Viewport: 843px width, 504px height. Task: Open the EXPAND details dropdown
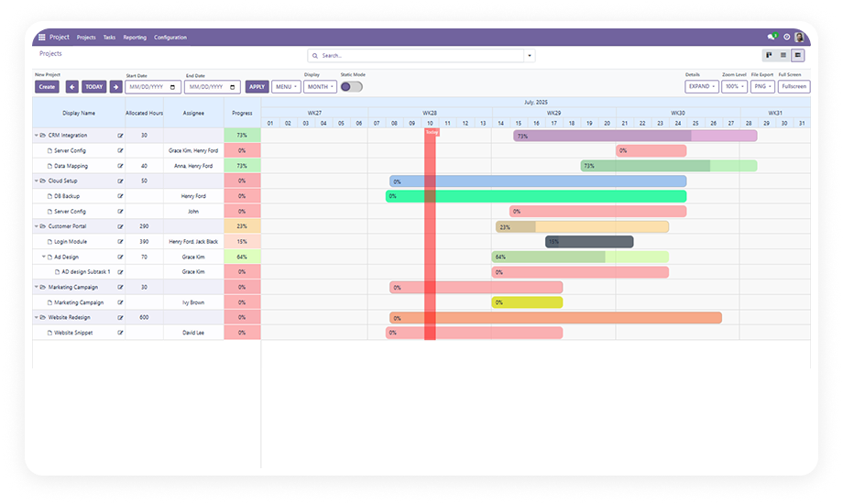click(702, 86)
